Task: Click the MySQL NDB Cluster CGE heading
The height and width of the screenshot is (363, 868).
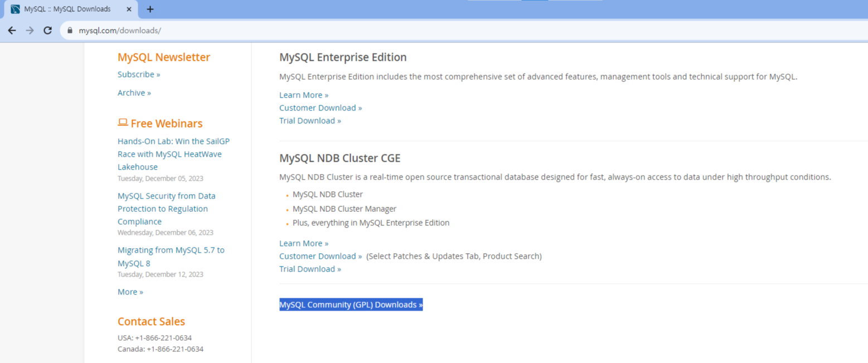Action: (340, 158)
